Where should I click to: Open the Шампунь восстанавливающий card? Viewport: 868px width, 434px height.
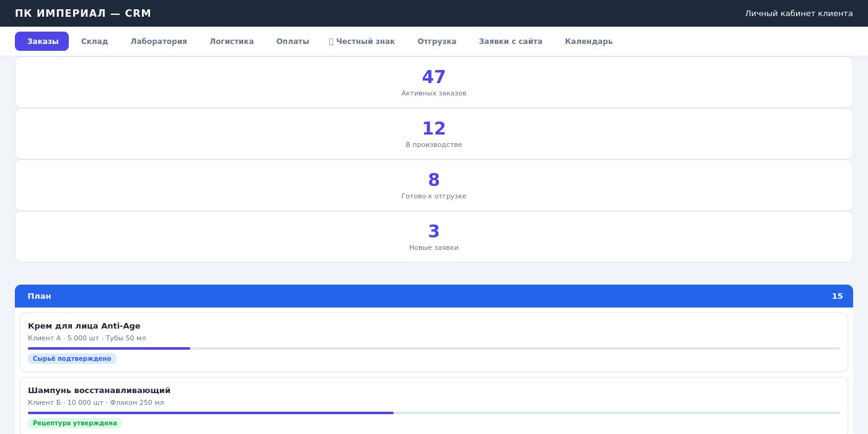(x=434, y=405)
